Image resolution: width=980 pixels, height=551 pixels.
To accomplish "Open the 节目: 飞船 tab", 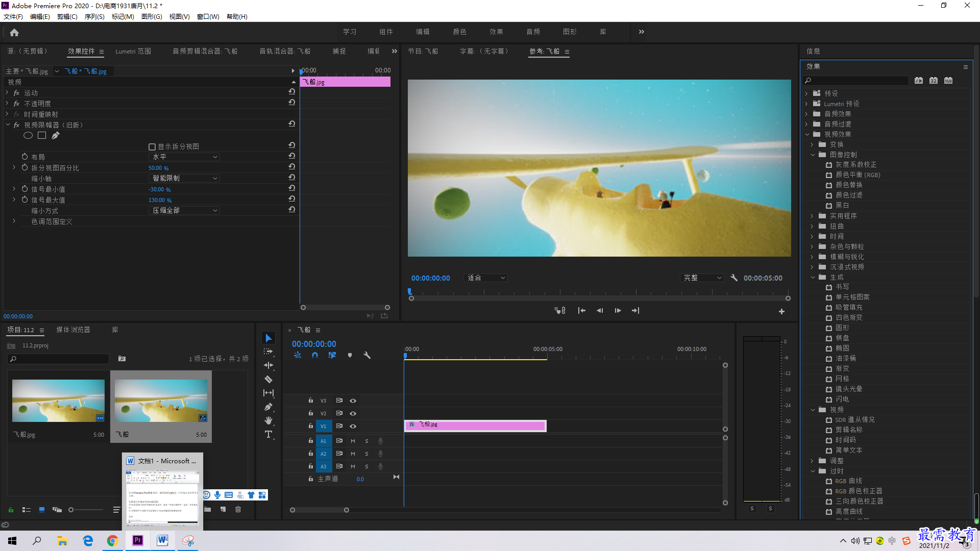I will [x=423, y=51].
